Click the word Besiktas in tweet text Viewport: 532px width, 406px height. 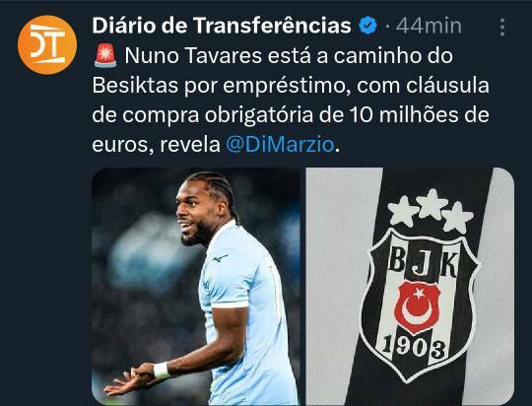point(135,86)
